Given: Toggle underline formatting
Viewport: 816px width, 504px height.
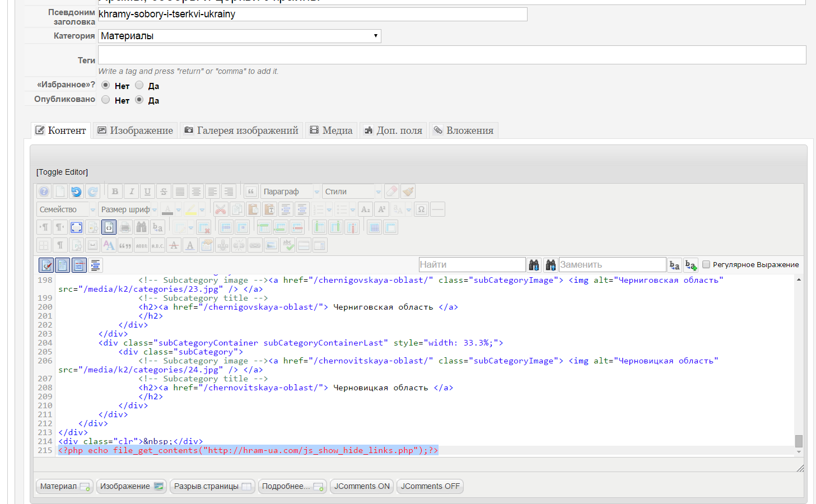Looking at the screenshot, I should pos(147,192).
